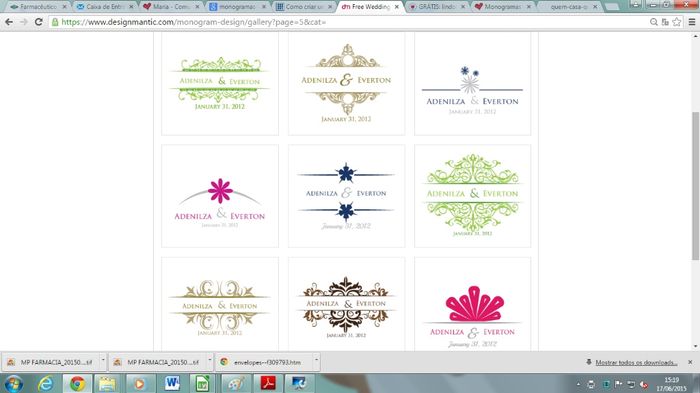Close the Free Wedding tab
The height and width of the screenshot is (393, 700).
click(396, 7)
